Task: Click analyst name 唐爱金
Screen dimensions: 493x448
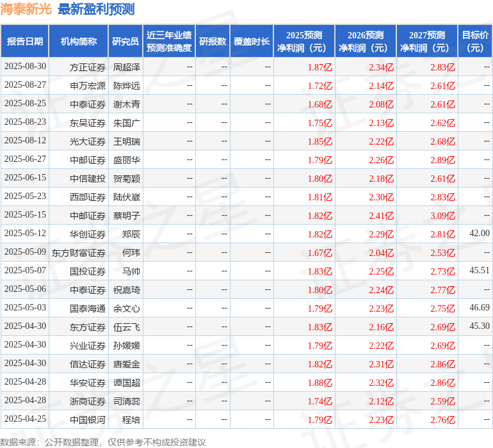Action: 126,364
